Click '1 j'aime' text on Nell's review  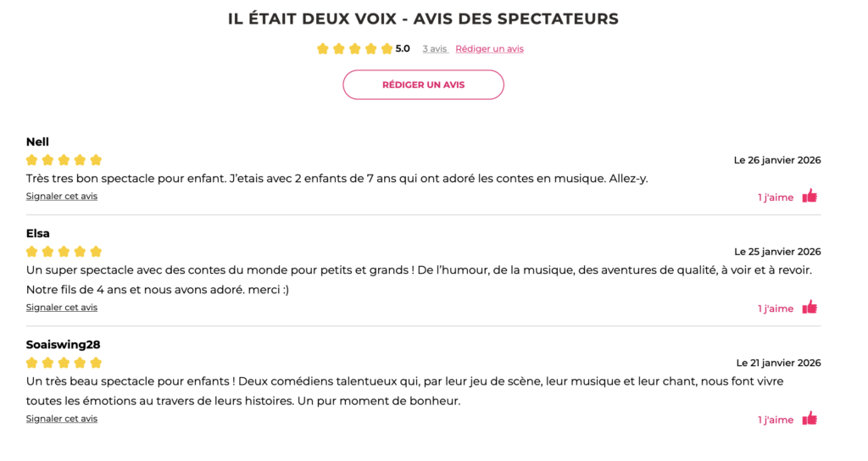coord(776,197)
